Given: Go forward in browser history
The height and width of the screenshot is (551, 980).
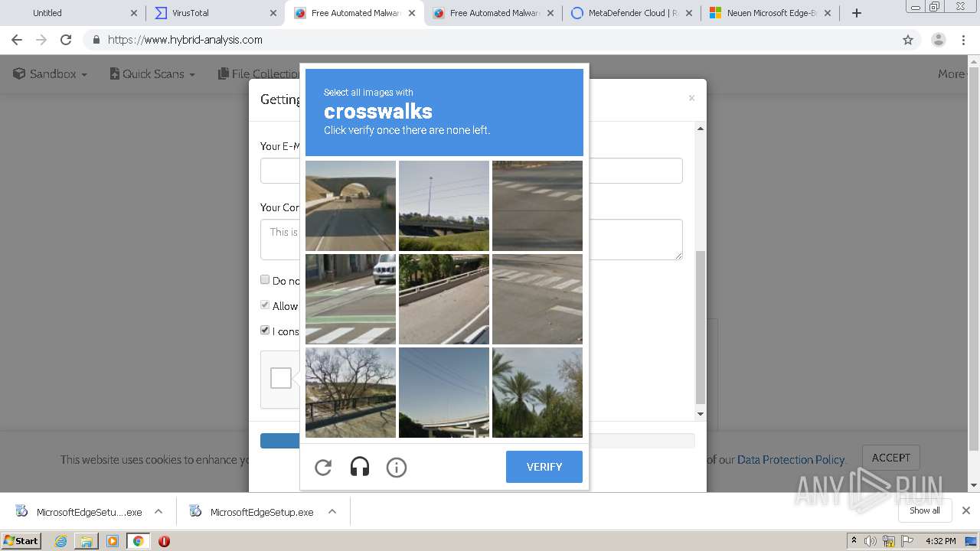Looking at the screenshot, I should point(41,40).
